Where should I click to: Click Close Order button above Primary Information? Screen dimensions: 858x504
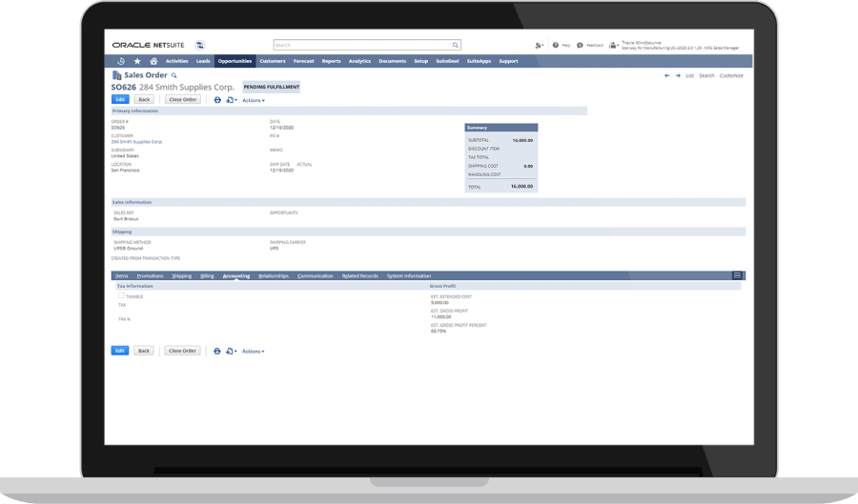click(x=183, y=99)
